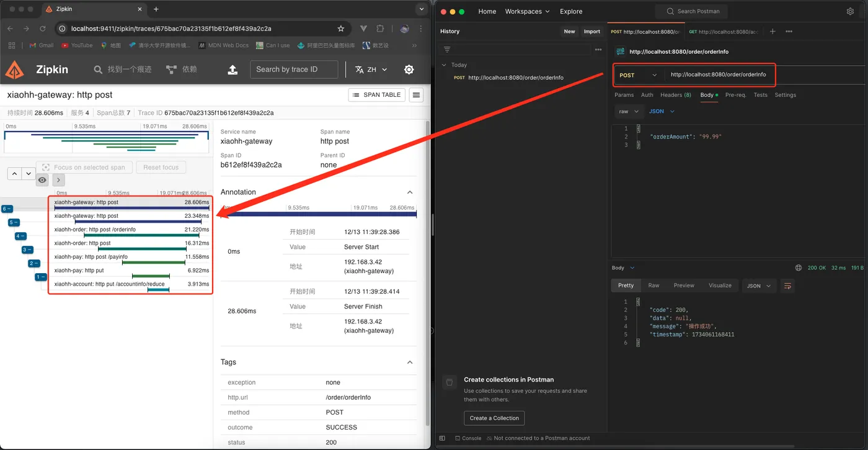Click Focus on selected span button
The image size is (868, 450).
(x=84, y=167)
